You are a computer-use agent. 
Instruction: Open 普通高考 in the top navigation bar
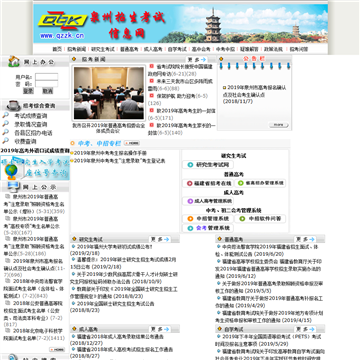click(129, 49)
